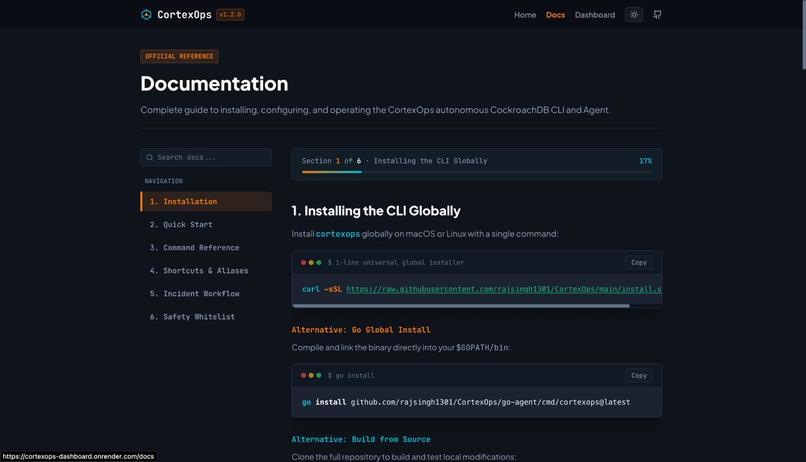
Task: Select 6. Safety Whitelist in navigation
Action: (206, 317)
